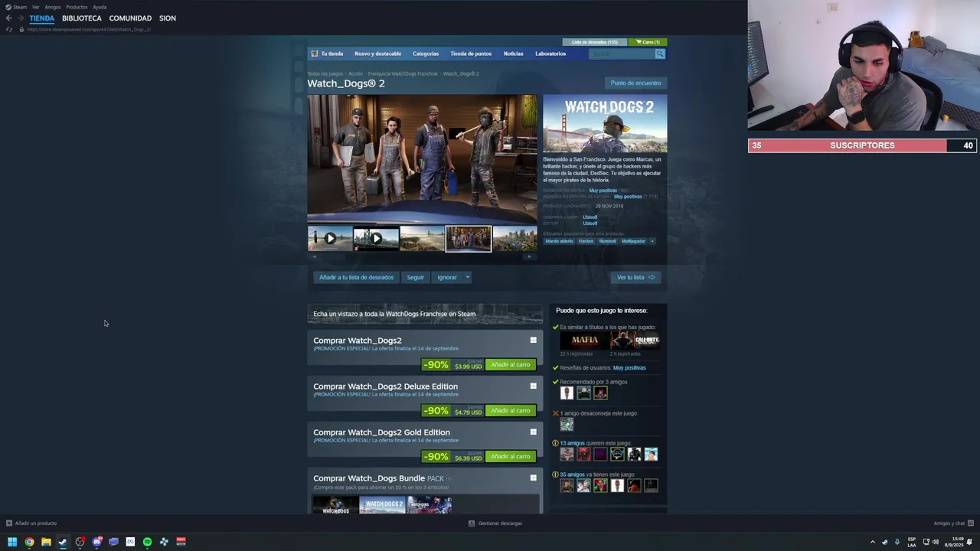980x551 pixels.
Task: Open Nuevo y destacable menu
Action: [377, 54]
